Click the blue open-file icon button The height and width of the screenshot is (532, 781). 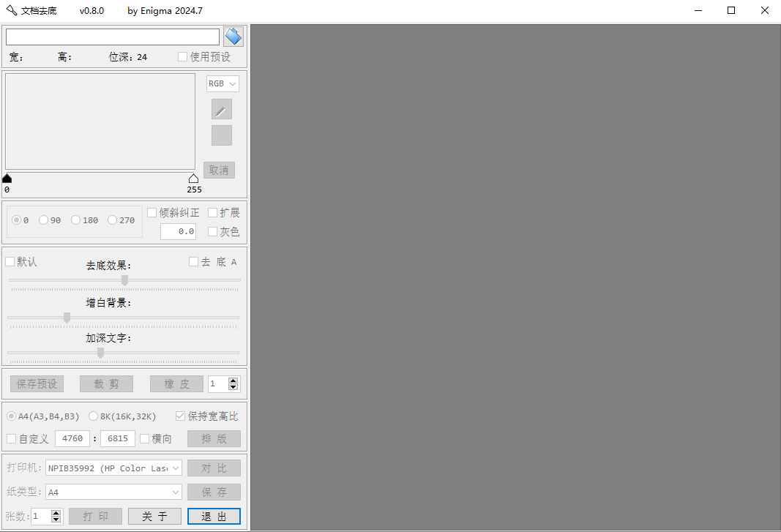[233, 37]
